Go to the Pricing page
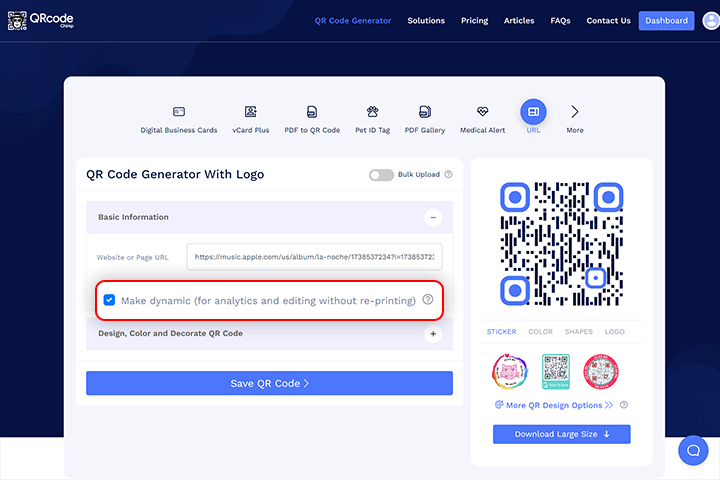Viewport: 720px width, 480px height. 474,21
